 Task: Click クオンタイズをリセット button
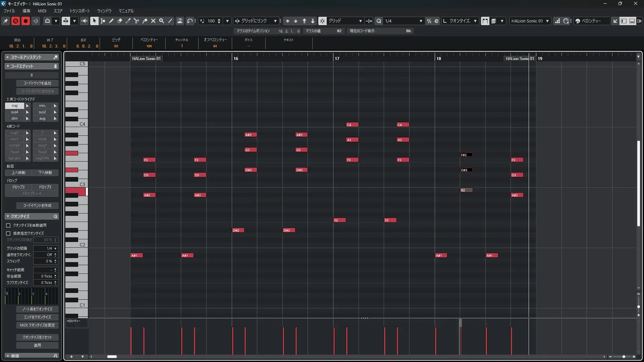[37, 337]
